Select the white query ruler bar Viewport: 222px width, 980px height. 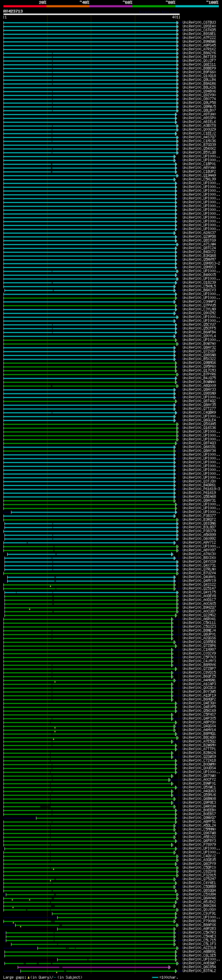point(92,15)
